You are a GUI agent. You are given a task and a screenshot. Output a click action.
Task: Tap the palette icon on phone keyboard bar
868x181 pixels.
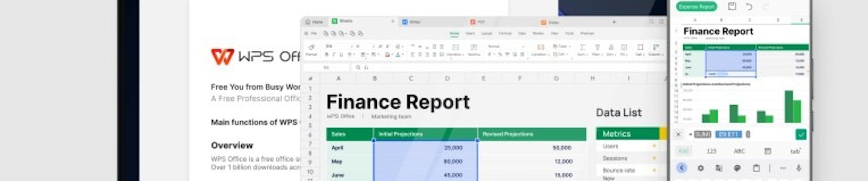point(737,168)
